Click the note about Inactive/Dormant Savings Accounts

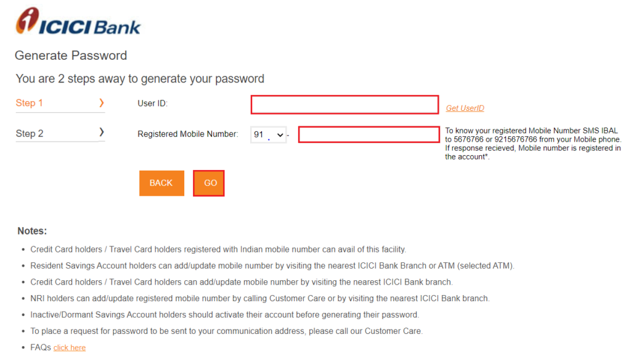(x=224, y=315)
